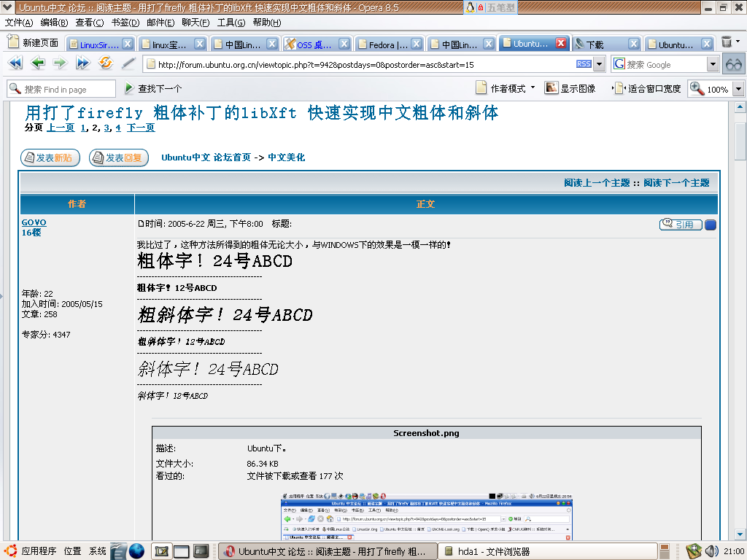Open the 系统 system menu
747x560 pixels.
click(x=97, y=551)
